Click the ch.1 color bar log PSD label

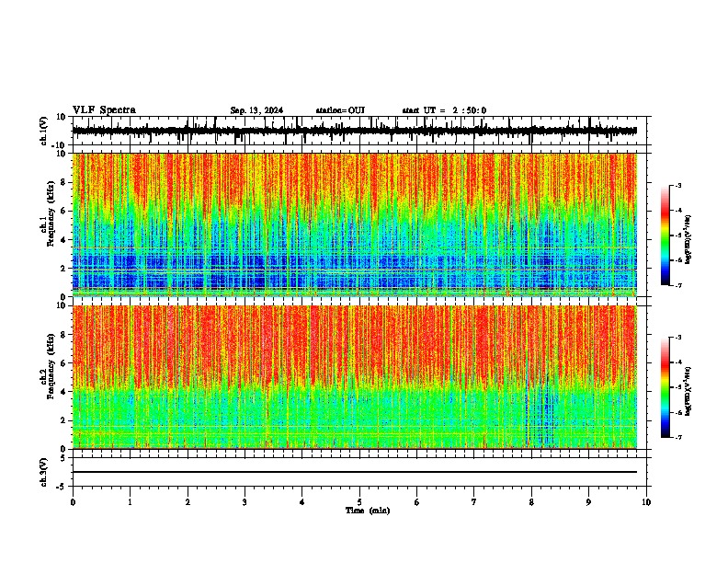point(688,239)
